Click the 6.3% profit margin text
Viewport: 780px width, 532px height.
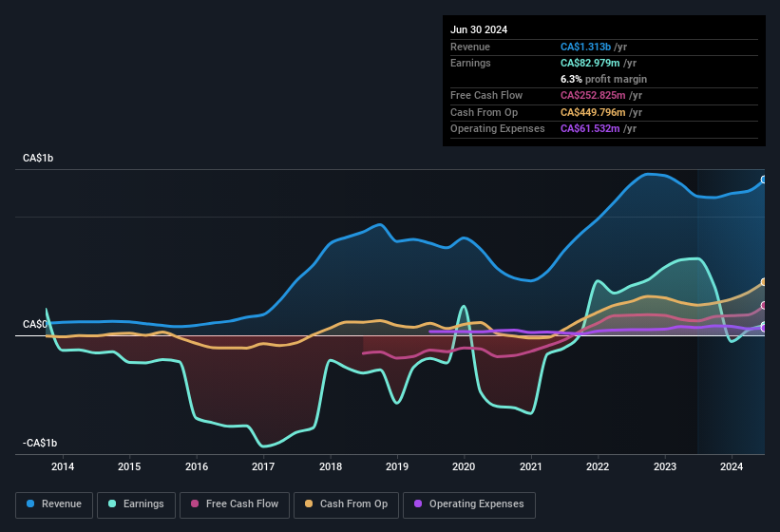coord(603,79)
